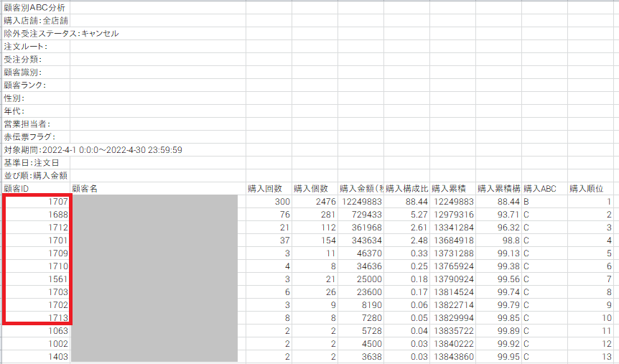Select the 顧客ランク: cell
Image resolution: width=619 pixels, height=364 pixels.
click(36, 85)
